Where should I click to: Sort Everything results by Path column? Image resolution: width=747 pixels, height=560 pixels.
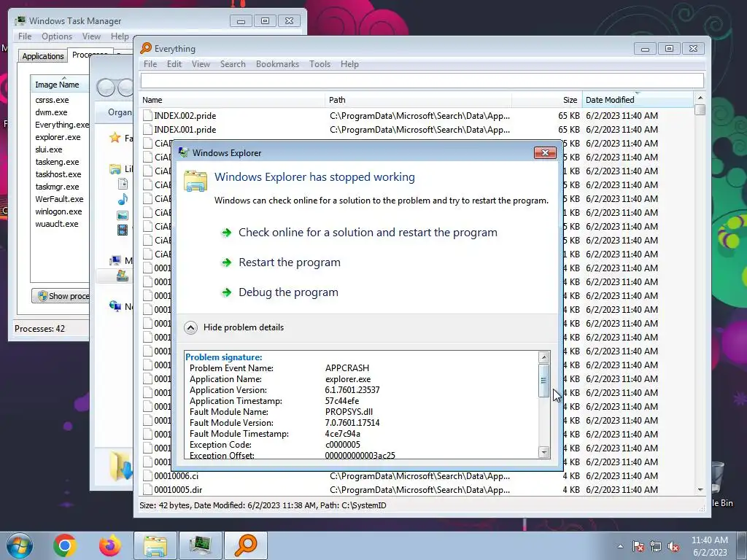(419, 100)
